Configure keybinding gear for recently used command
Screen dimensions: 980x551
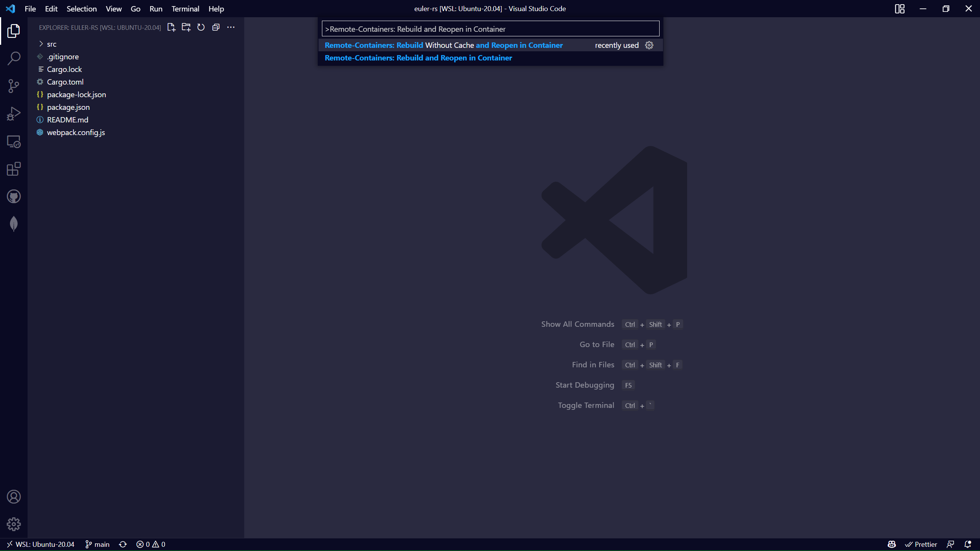[649, 45]
